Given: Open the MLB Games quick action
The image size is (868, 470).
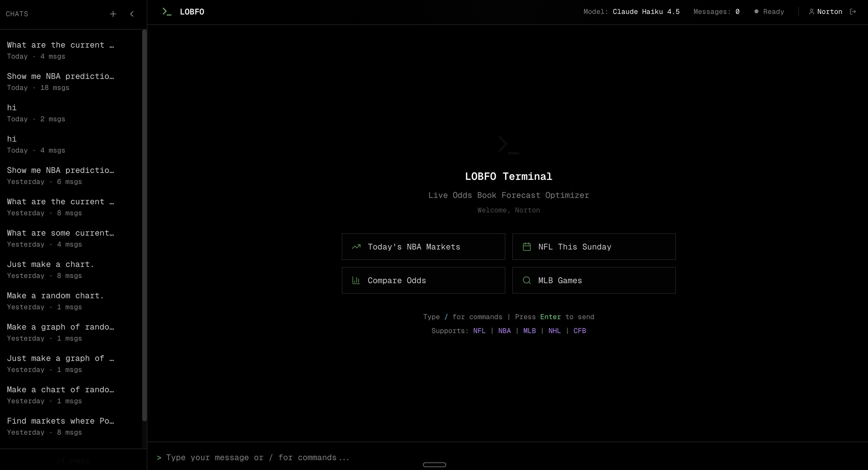Looking at the screenshot, I should click(594, 280).
